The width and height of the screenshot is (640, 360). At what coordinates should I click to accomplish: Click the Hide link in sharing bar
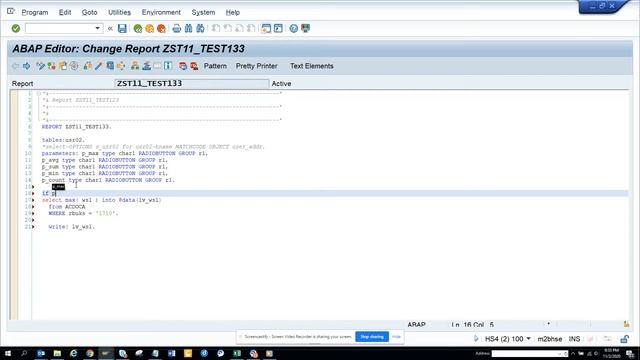coord(396,337)
